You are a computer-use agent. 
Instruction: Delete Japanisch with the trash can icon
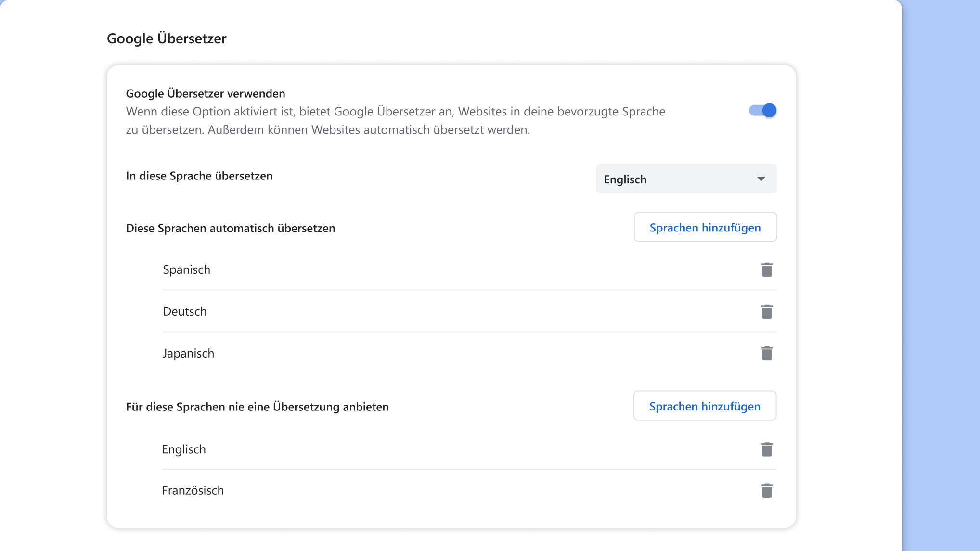(767, 353)
